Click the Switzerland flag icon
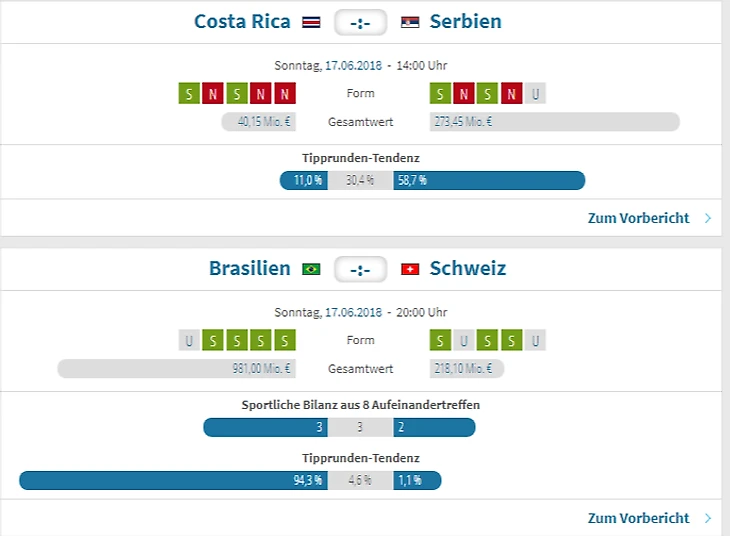The image size is (730, 536). 409,269
